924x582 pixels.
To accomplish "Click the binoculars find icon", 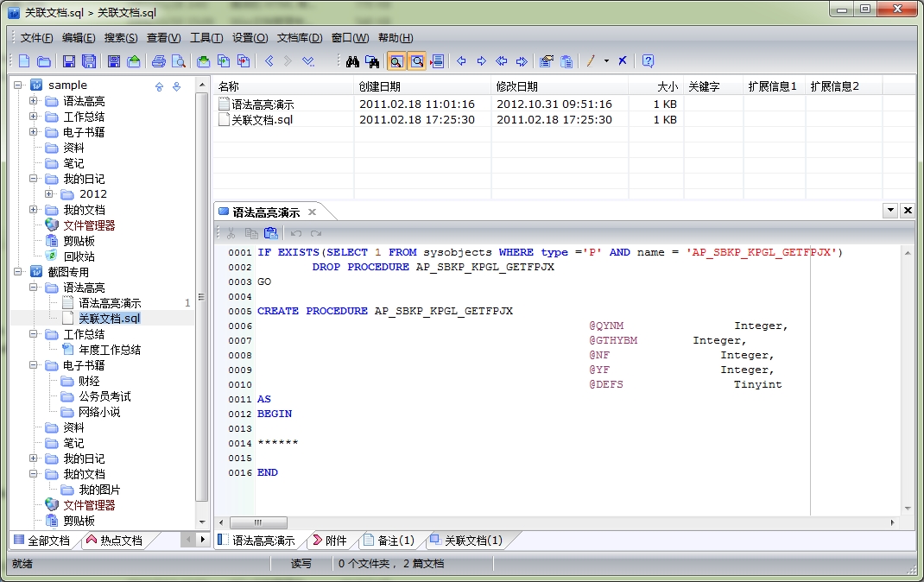I will tap(352, 61).
